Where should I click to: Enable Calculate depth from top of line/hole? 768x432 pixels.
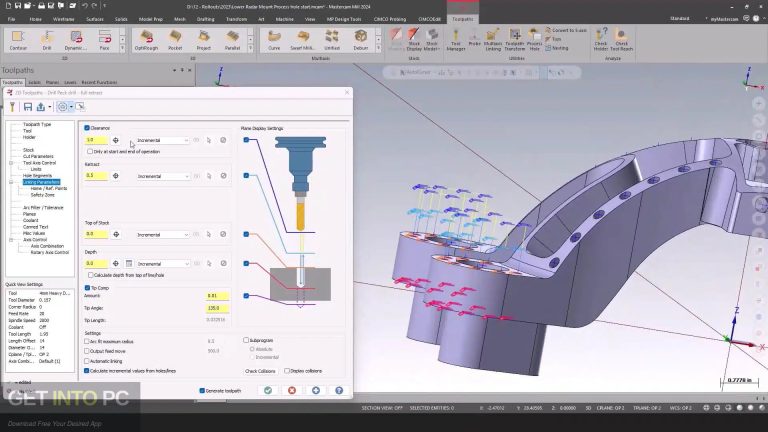click(91, 275)
